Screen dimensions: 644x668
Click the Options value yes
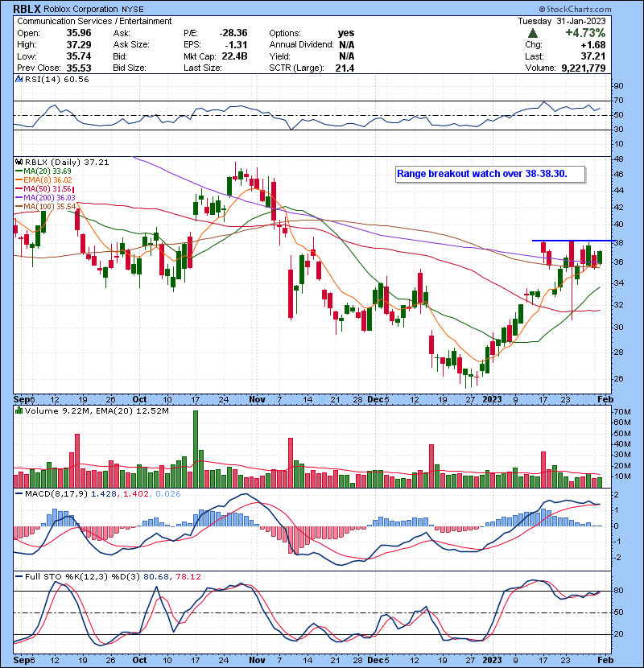click(346, 33)
